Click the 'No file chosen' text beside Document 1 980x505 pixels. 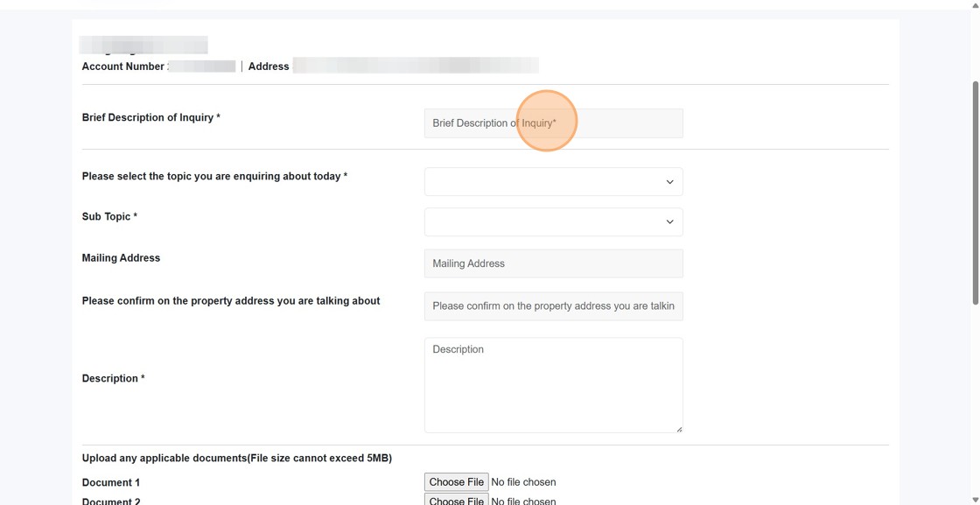pos(523,481)
